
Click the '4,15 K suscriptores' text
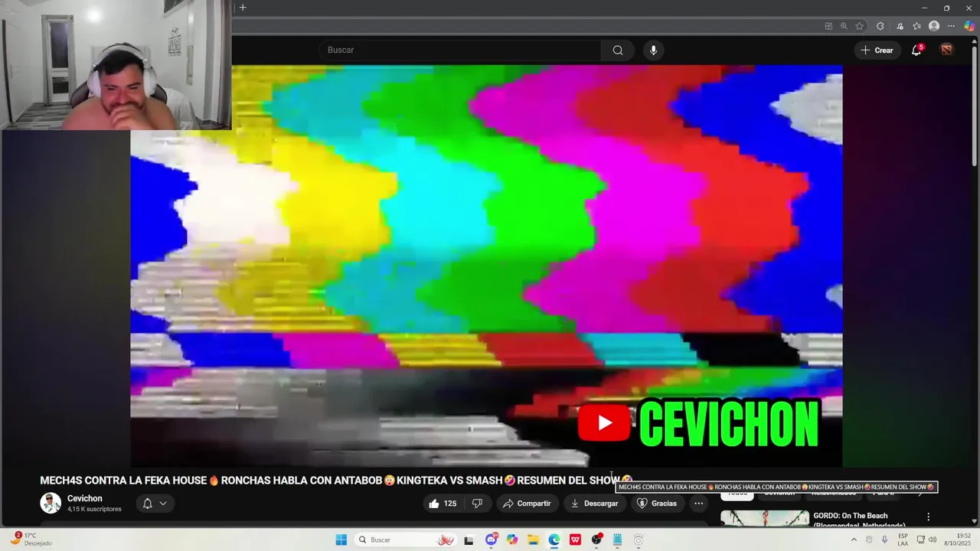point(94,509)
